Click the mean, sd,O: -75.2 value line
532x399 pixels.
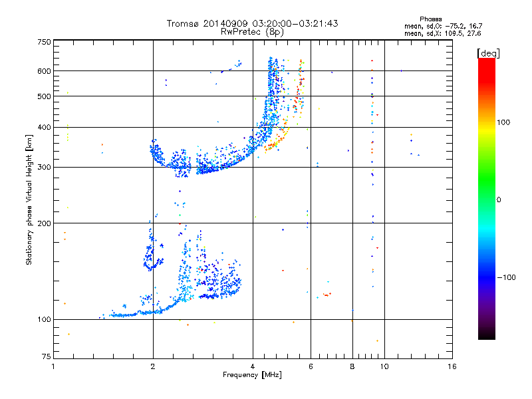pos(443,26)
